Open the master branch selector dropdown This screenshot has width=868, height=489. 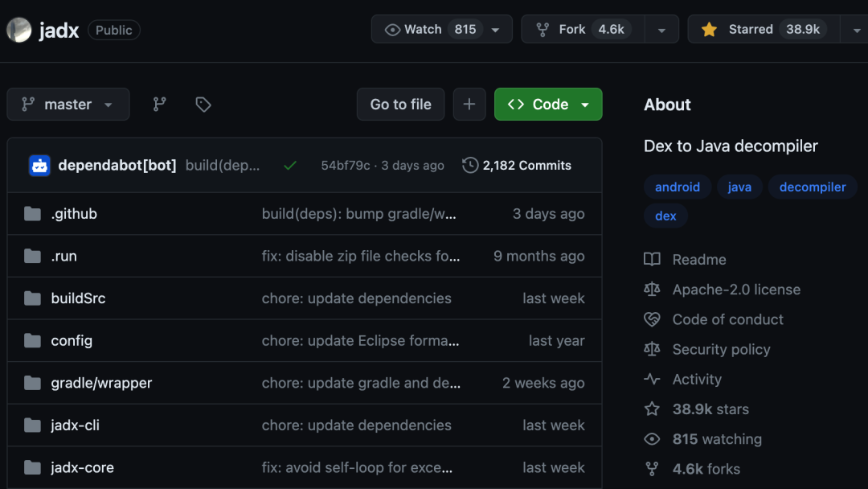pos(68,104)
